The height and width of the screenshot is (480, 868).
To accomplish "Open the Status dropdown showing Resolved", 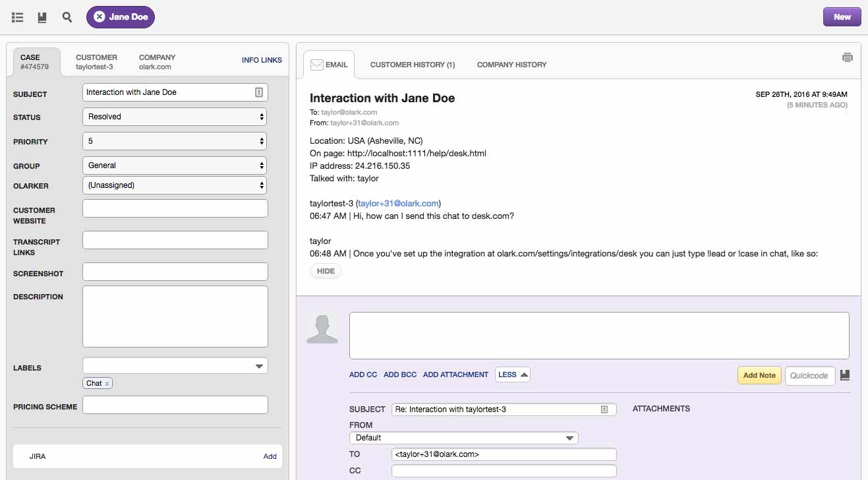I will tap(175, 117).
